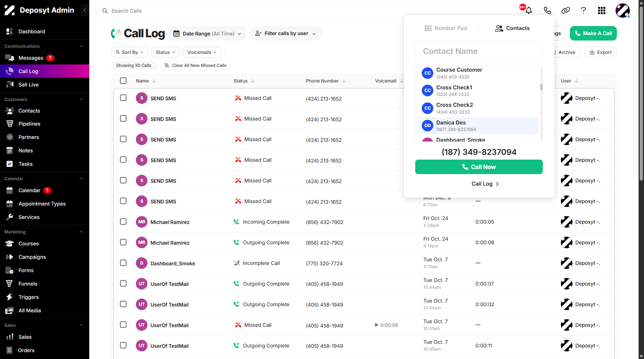Open the Date Range dropdown

(207, 33)
